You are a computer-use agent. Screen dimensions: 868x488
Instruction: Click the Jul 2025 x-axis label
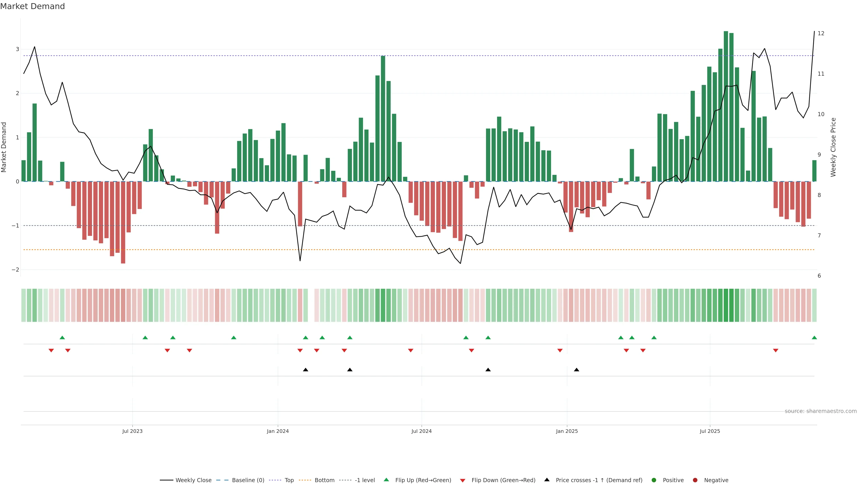pyautogui.click(x=710, y=431)
